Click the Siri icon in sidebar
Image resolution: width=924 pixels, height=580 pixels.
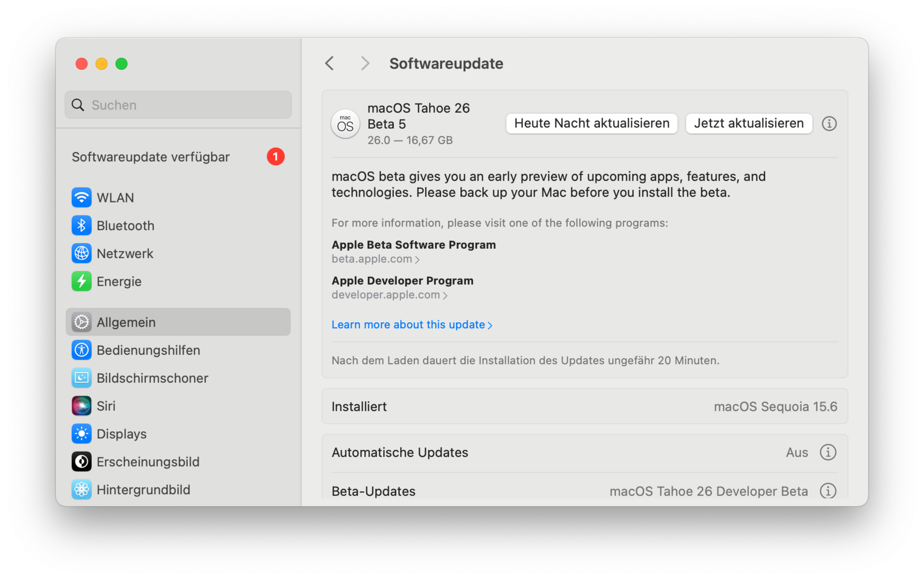coord(82,406)
